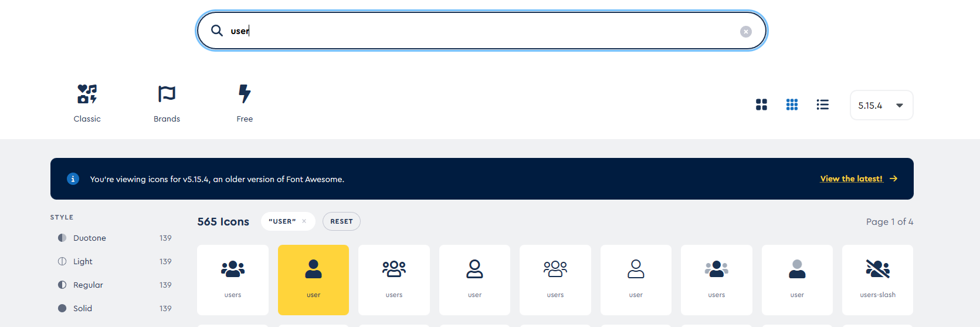
Task: Click the 139 count beside Light
Action: pos(165,261)
